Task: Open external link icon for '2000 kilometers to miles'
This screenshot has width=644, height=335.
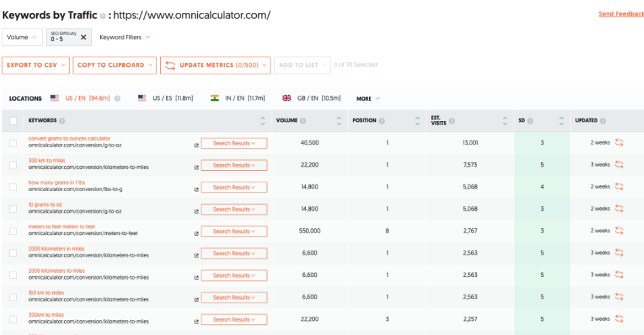Action: point(197,278)
